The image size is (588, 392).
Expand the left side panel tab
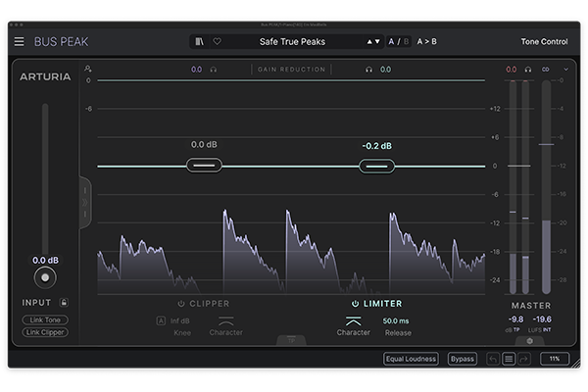pos(85,203)
